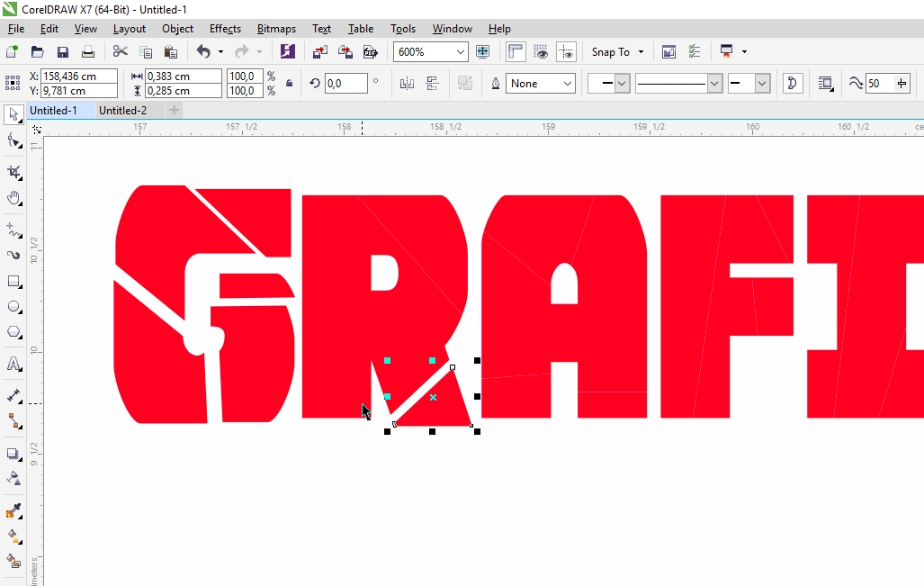This screenshot has width=924, height=586.
Task: Select the Ellipse tool
Action: coord(13,306)
